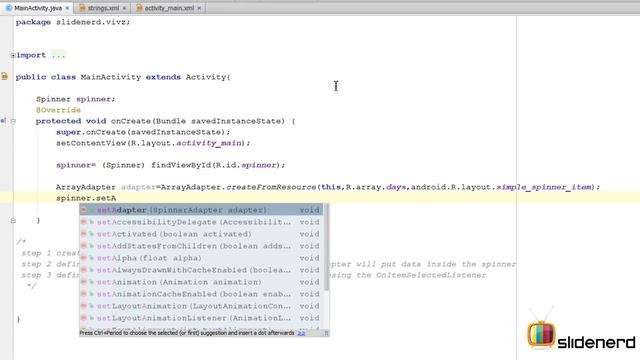640x360 pixels.
Task: Click the >> link in completion hint
Action: click(x=301, y=333)
